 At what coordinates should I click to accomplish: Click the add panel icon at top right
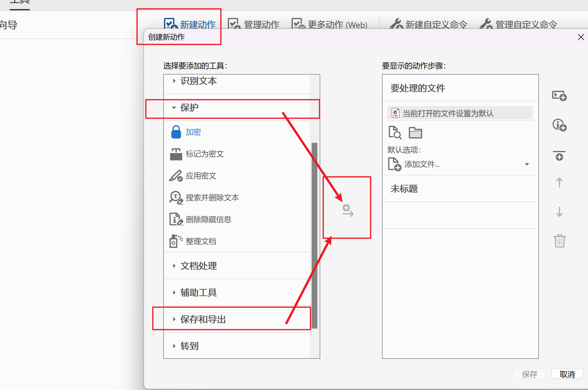coord(559,96)
